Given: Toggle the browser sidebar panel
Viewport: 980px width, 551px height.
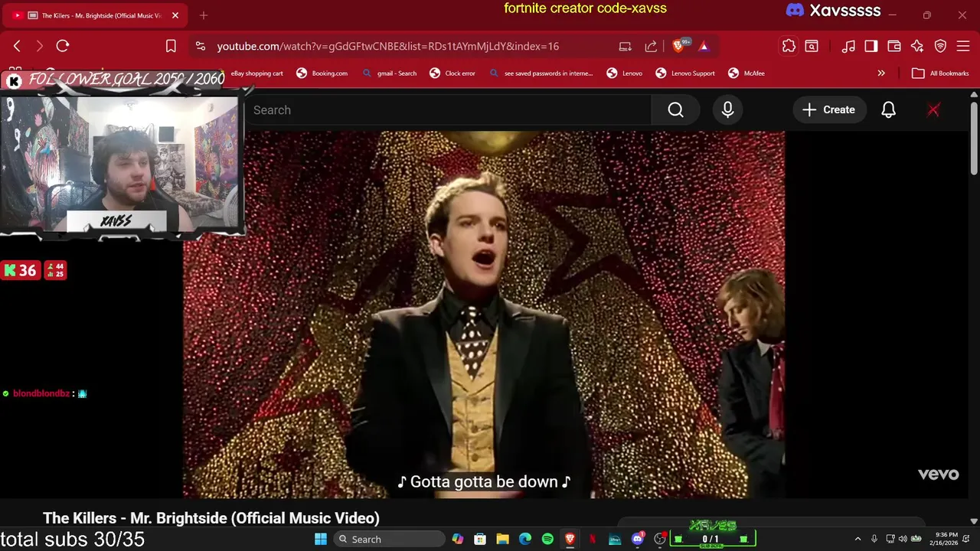Looking at the screenshot, I should pos(871,46).
